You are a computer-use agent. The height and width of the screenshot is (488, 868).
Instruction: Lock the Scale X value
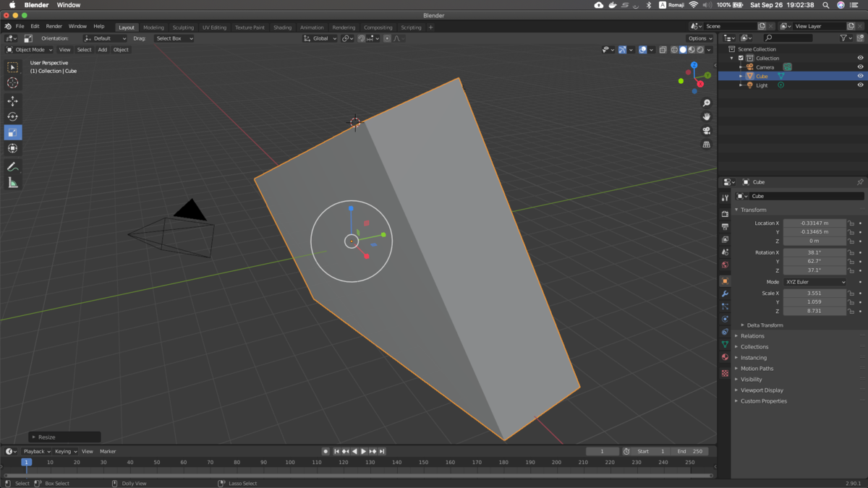(851, 294)
